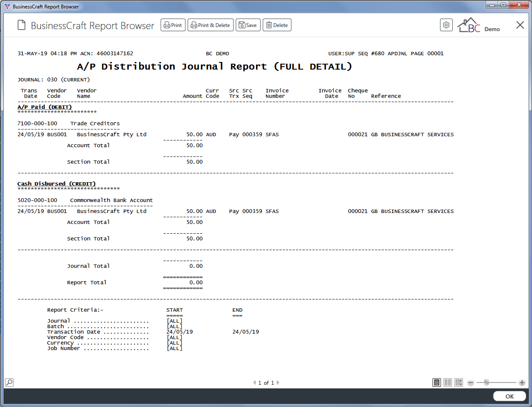532x407 pixels.
Task: Click the 'Journal Total' label
Action: 88,266
